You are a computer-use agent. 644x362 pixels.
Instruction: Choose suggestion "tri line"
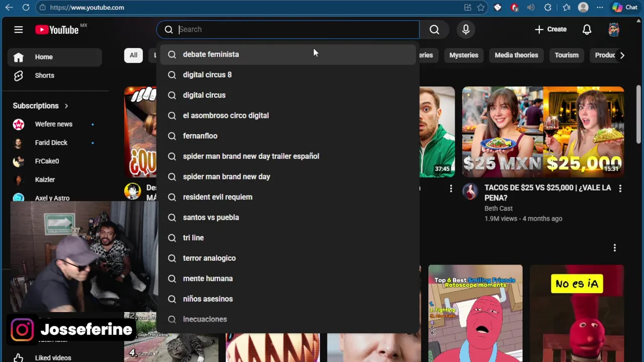[x=288, y=238]
